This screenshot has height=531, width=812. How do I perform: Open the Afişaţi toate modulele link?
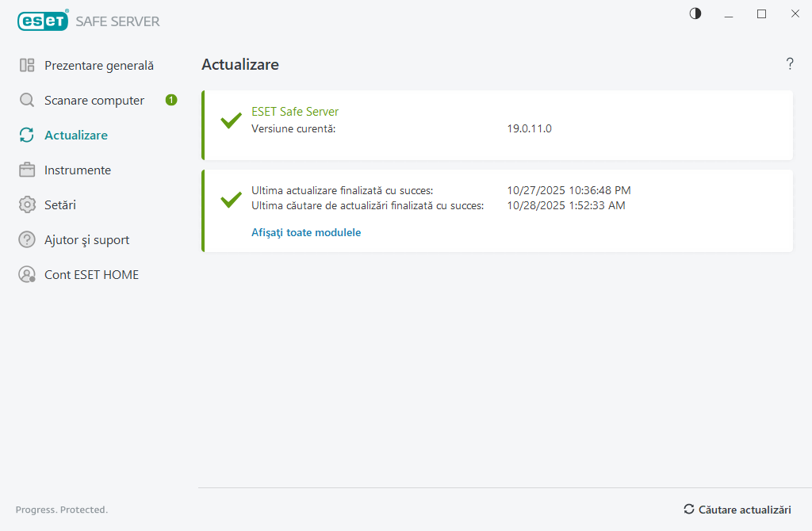306,232
